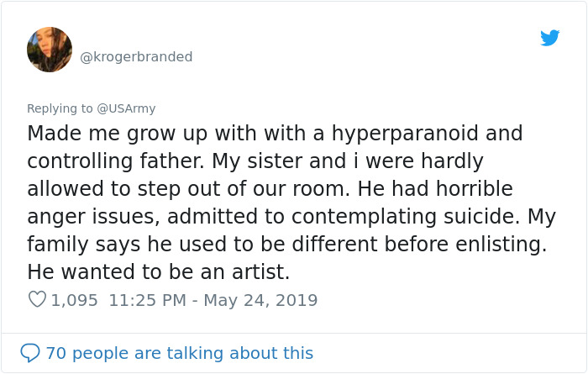Click the 1,095 likes count
Image resolution: width=588 pixels, height=374 pixels.
tap(75, 299)
